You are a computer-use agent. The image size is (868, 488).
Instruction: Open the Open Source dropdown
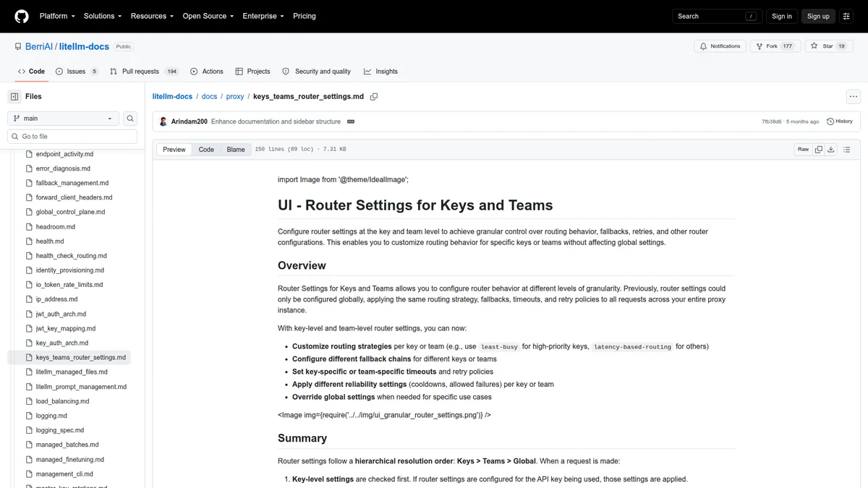(x=208, y=16)
